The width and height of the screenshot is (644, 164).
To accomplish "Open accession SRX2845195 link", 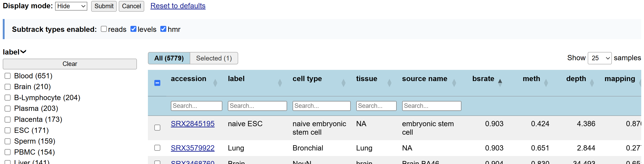I will click(193, 124).
